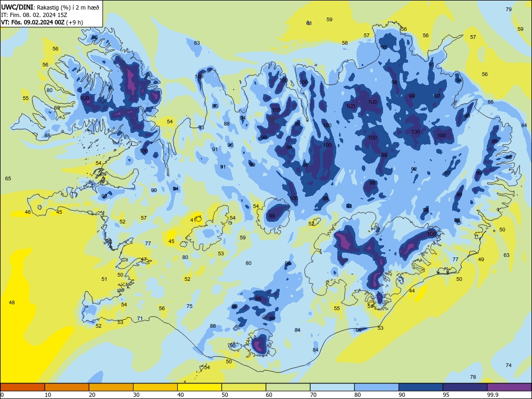Click the humidity value 75 on the map
Viewport: 532px width, 399px height.
[x=190, y=306]
